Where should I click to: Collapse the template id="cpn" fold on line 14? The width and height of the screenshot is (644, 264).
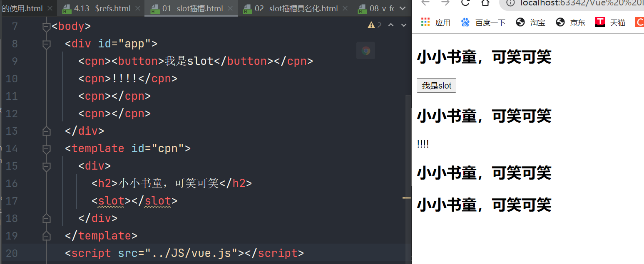(47, 148)
